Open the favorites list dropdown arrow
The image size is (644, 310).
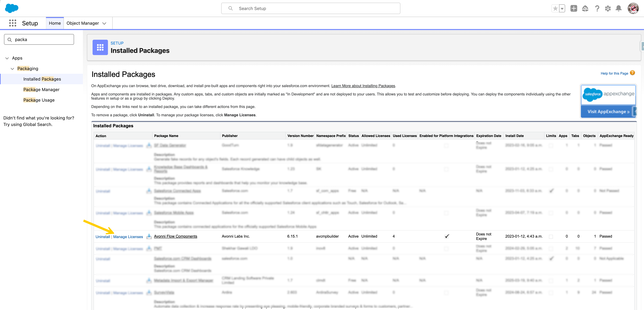562,9
